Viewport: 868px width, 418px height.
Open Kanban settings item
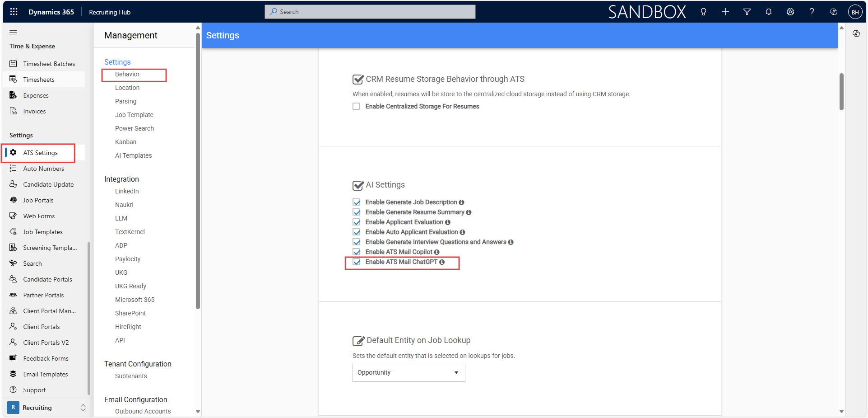click(x=125, y=142)
